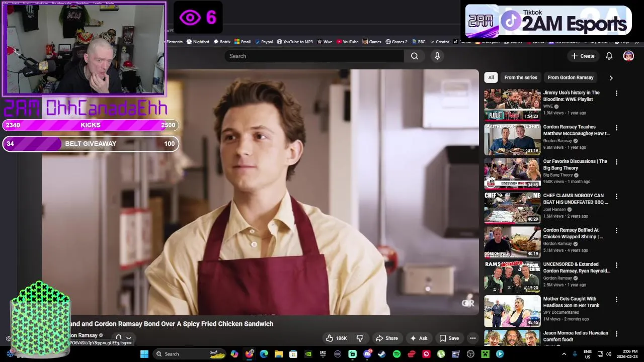Open options for Our Favorite Discussions video

pos(616,162)
